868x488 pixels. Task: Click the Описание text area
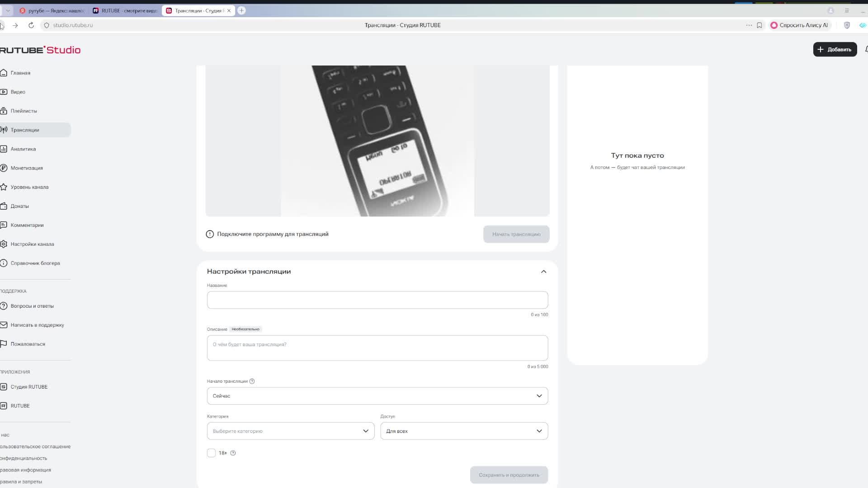[377, 348]
